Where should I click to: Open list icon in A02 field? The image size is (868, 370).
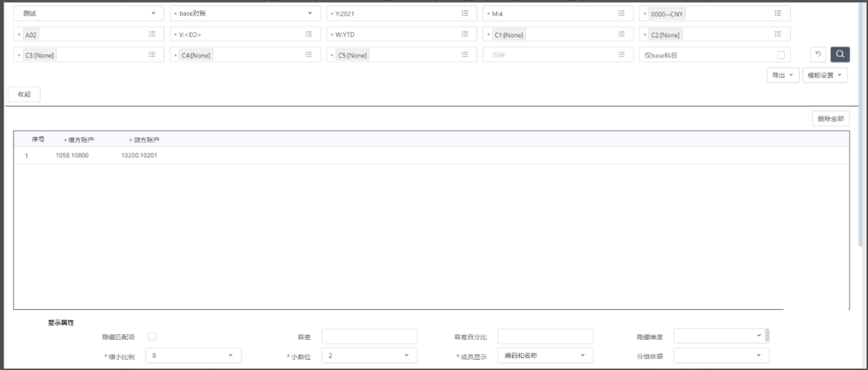tap(152, 34)
